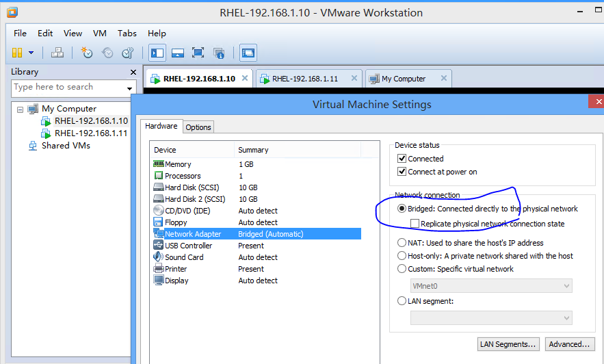Select RHEL-192.168.1.11 in library tree
This screenshot has height=364, width=604.
(x=91, y=133)
